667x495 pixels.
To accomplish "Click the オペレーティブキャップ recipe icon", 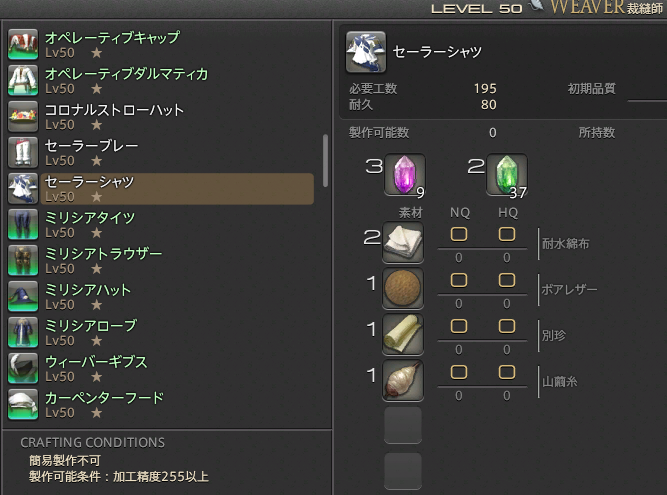I will click(x=23, y=44).
